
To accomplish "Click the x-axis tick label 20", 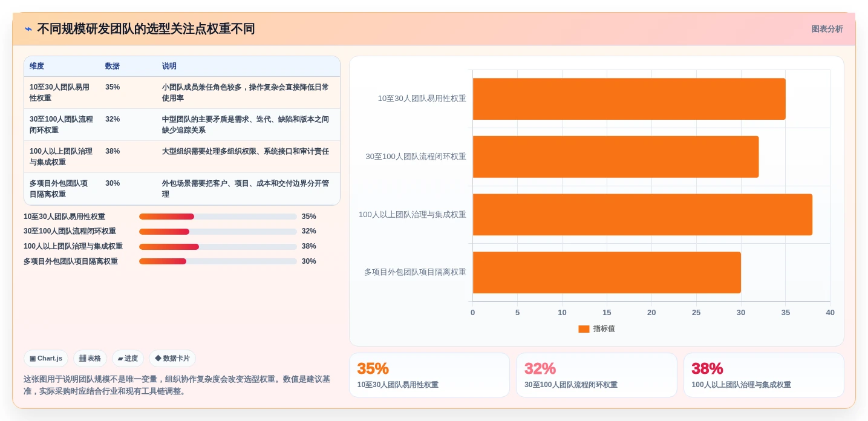I will (x=651, y=313).
